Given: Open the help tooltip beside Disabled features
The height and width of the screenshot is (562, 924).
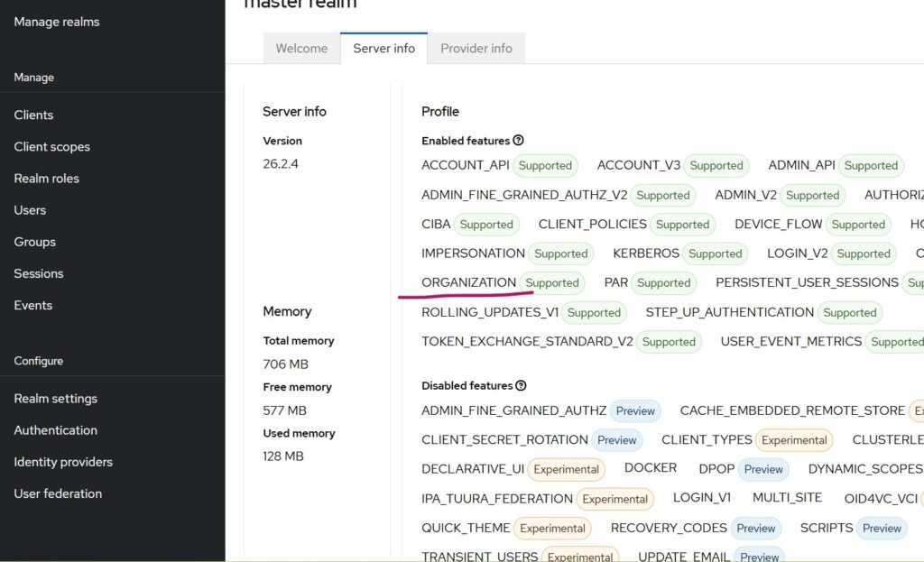Looking at the screenshot, I should (522, 385).
